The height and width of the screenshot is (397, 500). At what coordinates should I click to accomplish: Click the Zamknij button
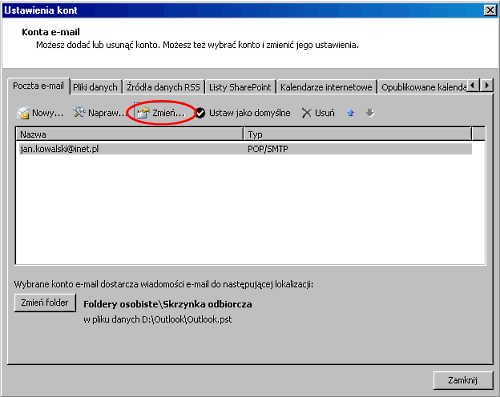coord(463,380)
